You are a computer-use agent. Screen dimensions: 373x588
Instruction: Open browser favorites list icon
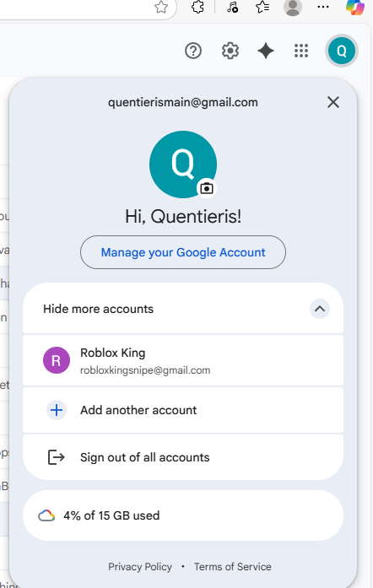pyautogui.click(x=262, y=7)
